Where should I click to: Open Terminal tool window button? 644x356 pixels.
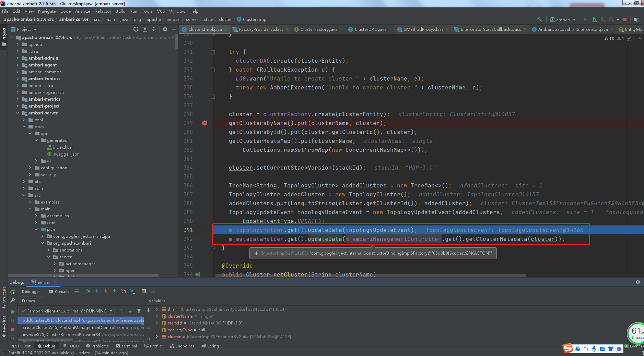tap(126, 346)
